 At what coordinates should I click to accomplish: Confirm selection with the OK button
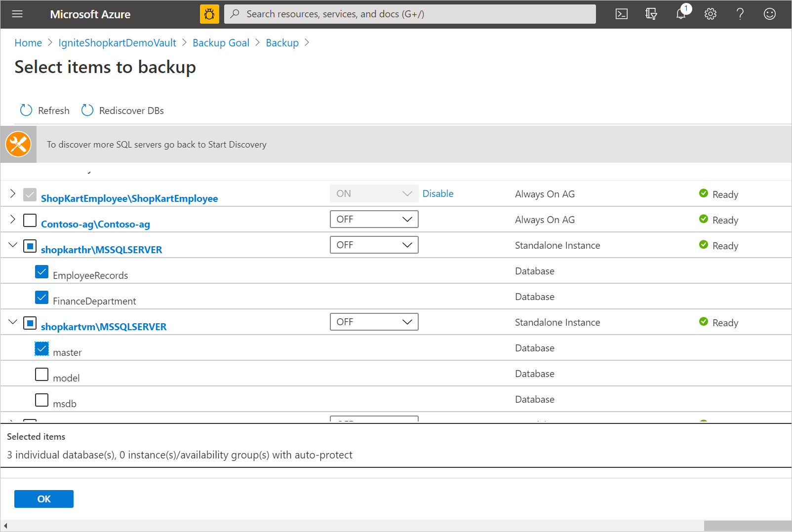pyautogui.click(x=43, y=498)
